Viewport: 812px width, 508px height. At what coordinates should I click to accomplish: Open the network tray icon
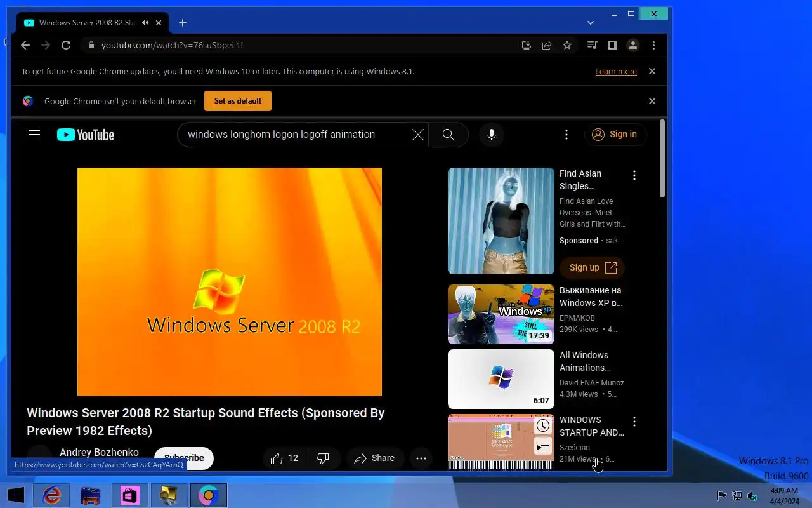(737, 496)
